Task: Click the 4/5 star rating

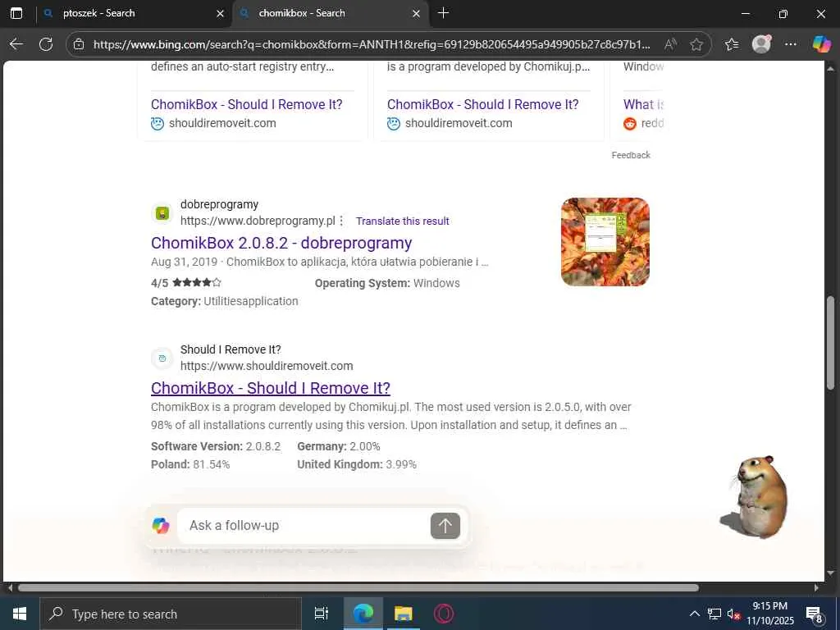Action: pos(186,282)
